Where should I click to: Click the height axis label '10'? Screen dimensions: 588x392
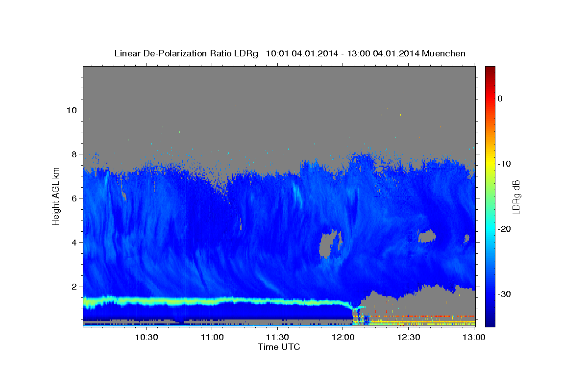click(x=72, y=110)
